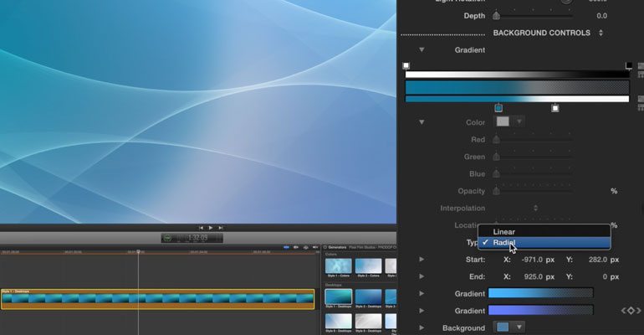Viewport: 644px width, 335px height.
Task: Click the purple Gradient preview bar
Action: click(x=540, y=311)
